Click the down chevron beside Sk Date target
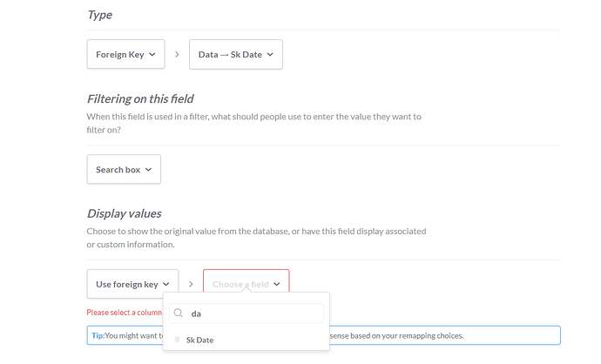 pos(270,54)
